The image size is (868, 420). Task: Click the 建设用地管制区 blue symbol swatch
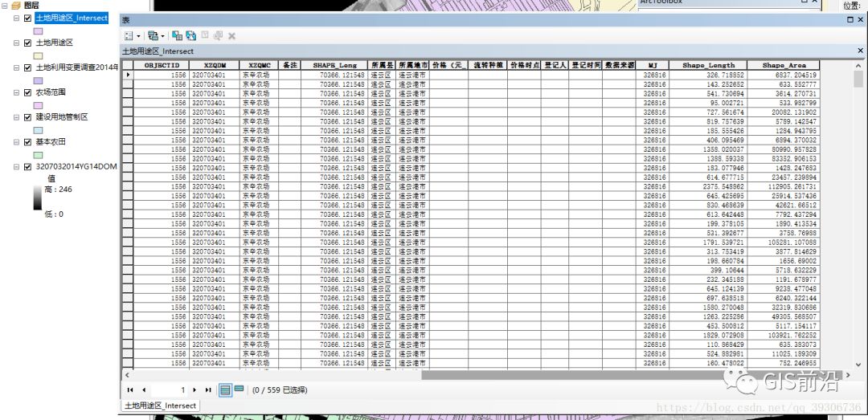39,131
